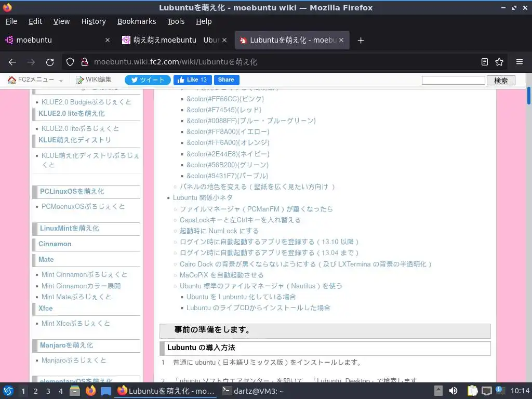Show the desktop from taskbar icon
Image resolution: width=532 pixels, height=399 pixels.
tap(106, 391)
